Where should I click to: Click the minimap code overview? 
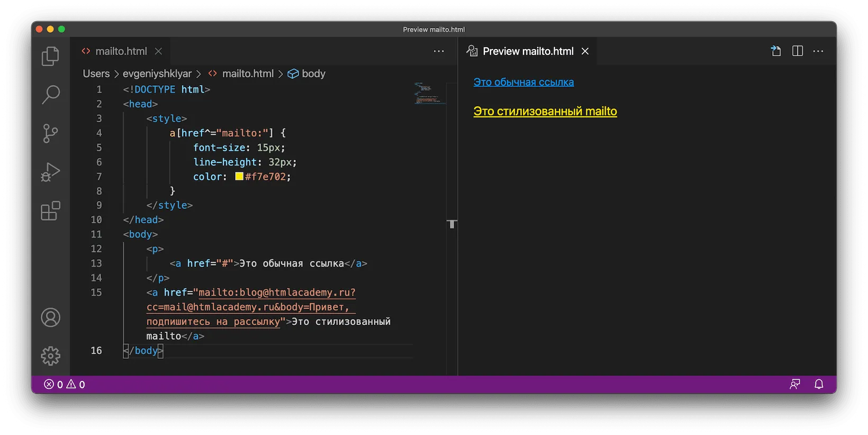(429, 93)
